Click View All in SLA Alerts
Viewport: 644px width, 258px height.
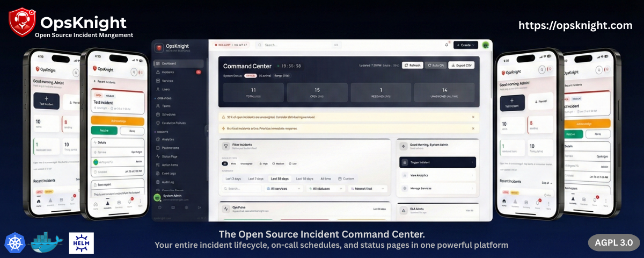(x=469, y=210)
